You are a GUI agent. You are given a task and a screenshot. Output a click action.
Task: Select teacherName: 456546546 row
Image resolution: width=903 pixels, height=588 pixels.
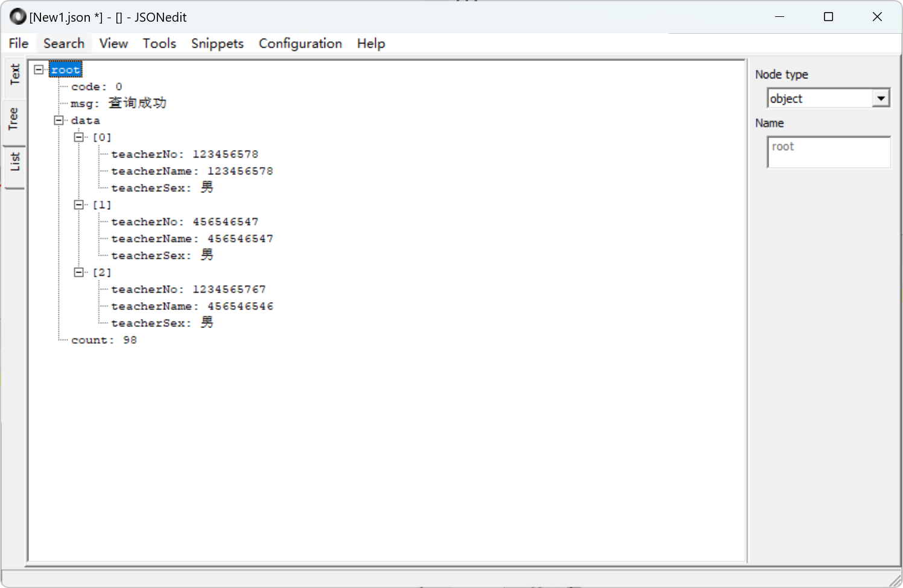tap(192, 306)
